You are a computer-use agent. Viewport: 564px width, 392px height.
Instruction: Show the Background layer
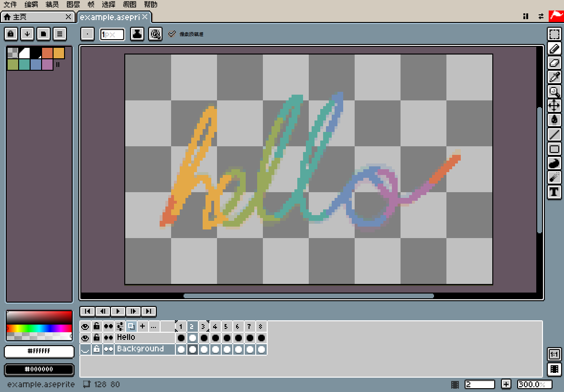tap(85, 349)
